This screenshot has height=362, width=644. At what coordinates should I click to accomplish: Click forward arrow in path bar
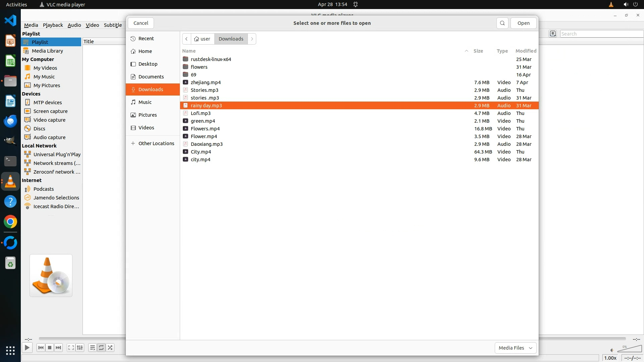click(x=252, y=39)
